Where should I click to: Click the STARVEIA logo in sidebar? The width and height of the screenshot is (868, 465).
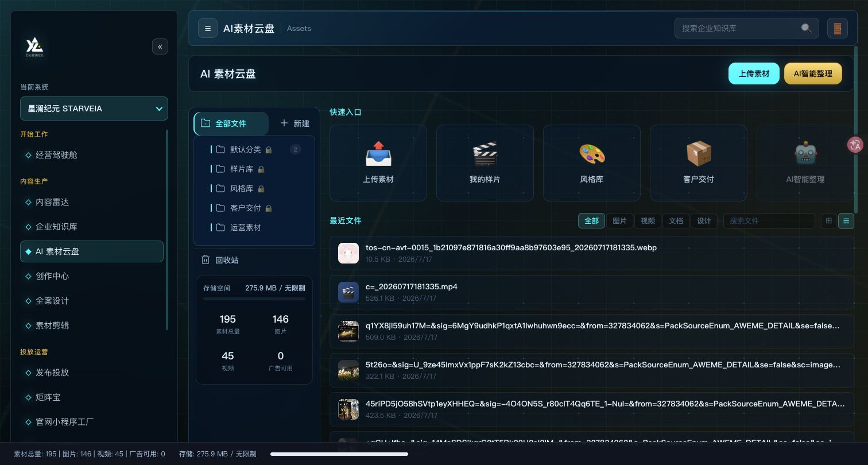click(x=34, y=46)
